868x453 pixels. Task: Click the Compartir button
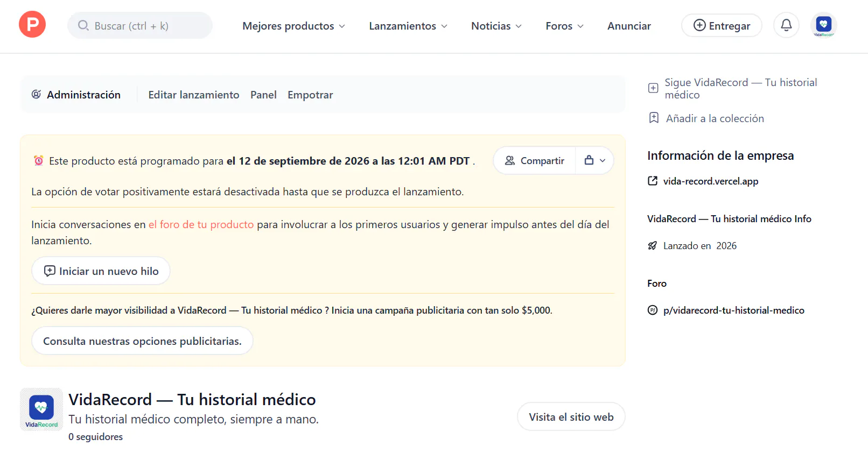pyautogui.click(x=534, y=160)
